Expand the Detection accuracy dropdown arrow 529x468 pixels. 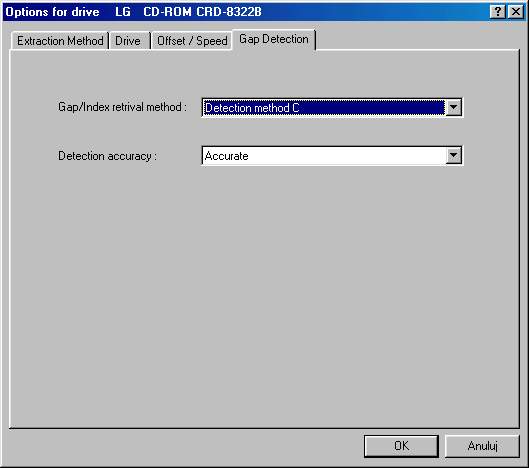453,156
